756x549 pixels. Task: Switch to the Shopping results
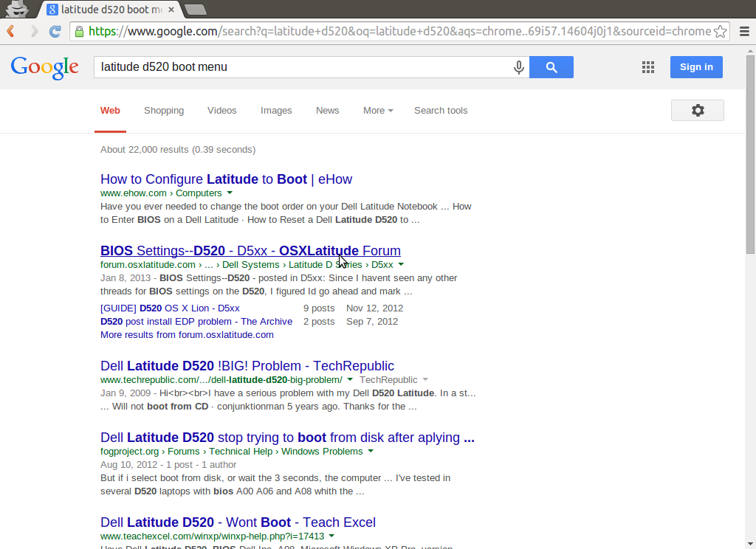coord(164,110)
